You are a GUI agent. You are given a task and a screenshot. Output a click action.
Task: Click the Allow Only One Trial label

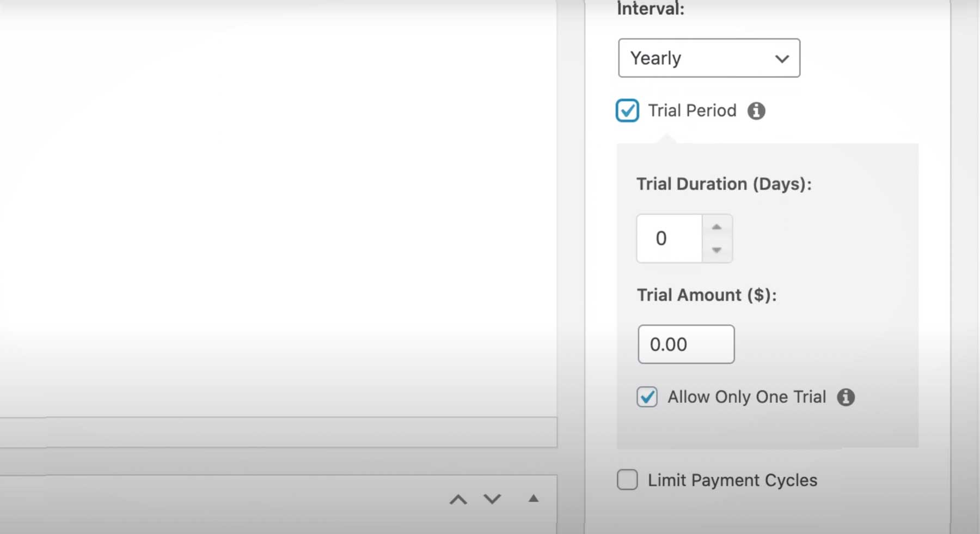tap(746, 397)
